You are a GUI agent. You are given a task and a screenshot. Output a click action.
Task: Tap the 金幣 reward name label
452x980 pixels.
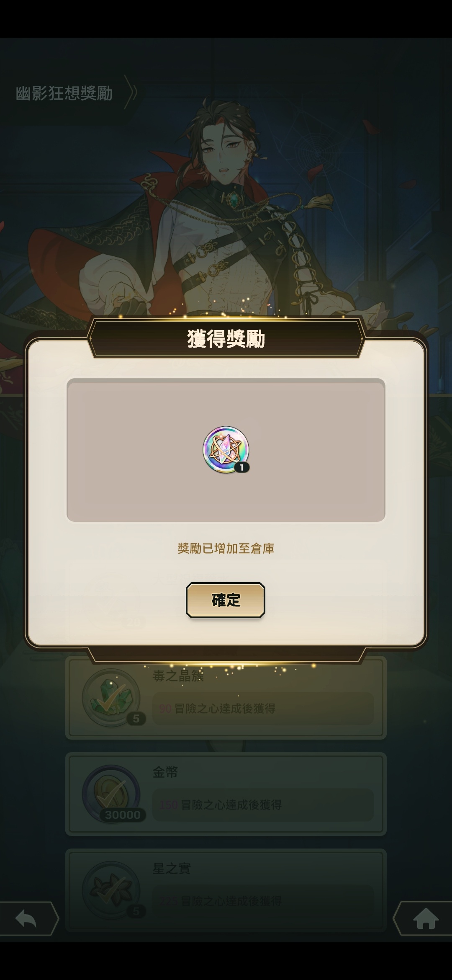[165, 772]
